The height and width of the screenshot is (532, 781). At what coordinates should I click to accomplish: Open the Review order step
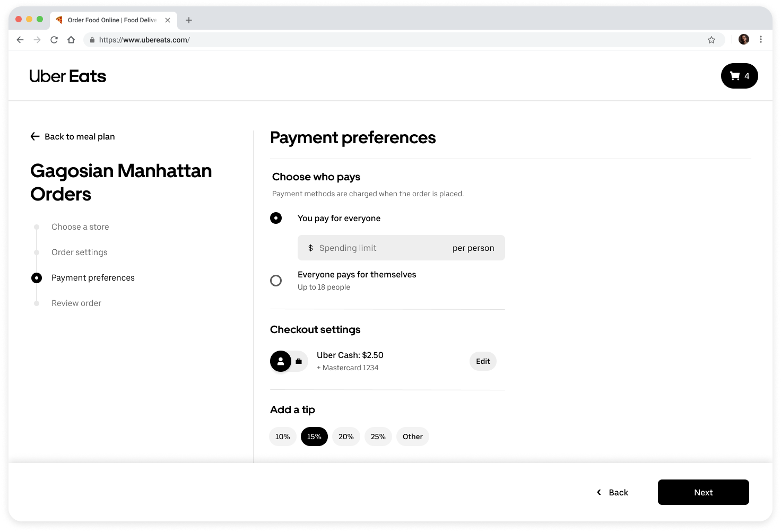(76, 303)
